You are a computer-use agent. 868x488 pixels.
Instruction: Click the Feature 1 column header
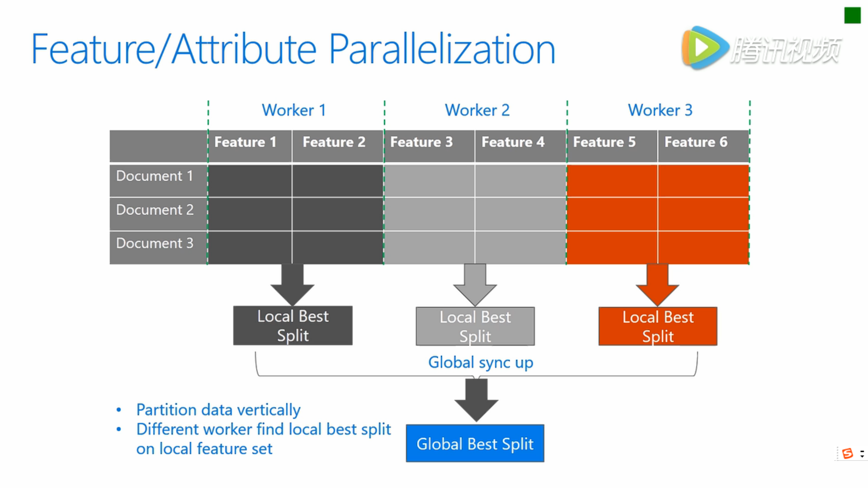(250, 146)
